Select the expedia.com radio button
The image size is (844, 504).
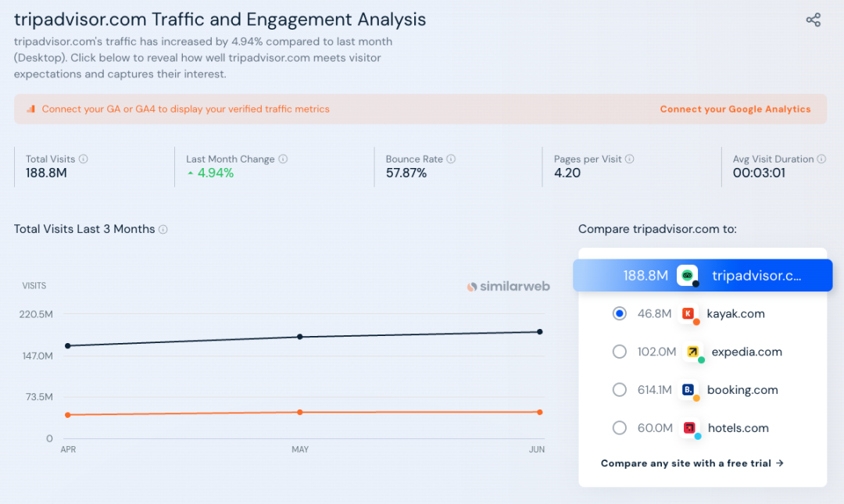pyautogui.click(x=620, y=352)
